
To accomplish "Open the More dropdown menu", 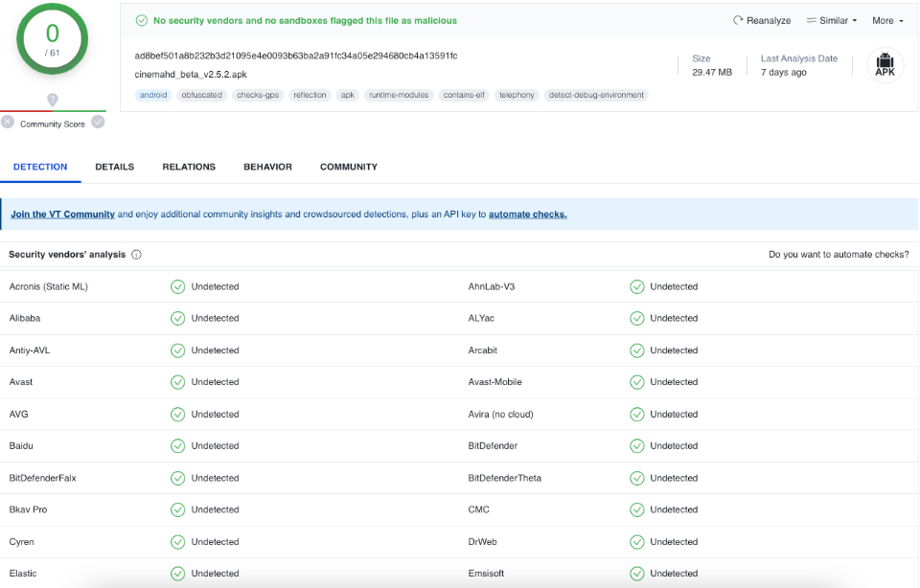I will pos(887,20).
